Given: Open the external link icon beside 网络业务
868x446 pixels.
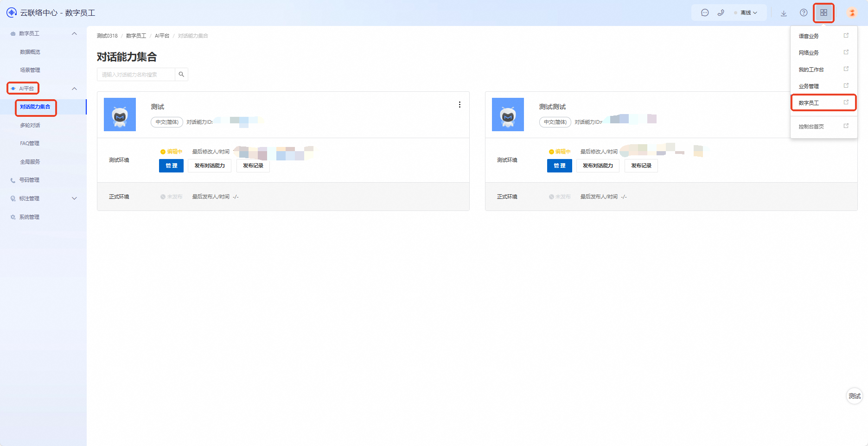Looking at the screenshot, I should click(x=846, y=52).
